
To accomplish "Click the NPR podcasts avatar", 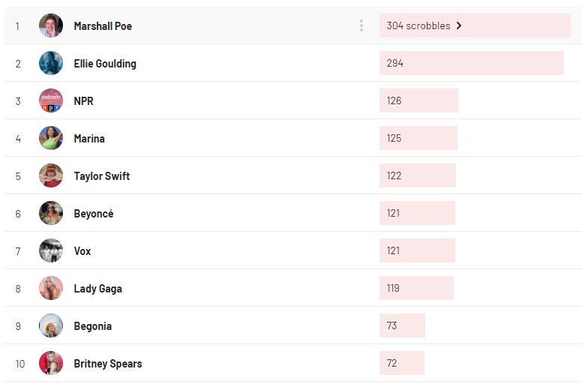I will pyautogui.click(x=51, y=100).
